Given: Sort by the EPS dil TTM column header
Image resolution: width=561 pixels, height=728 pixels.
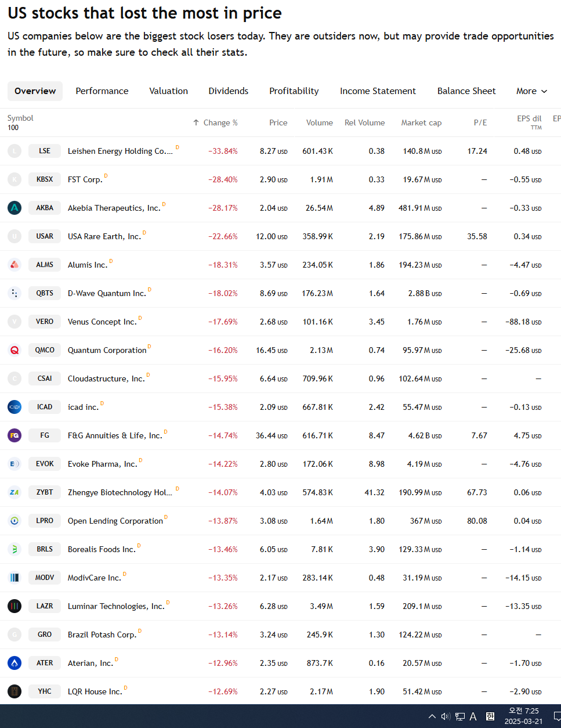Looking at the screenshot, I should click(x=529, y=122).
